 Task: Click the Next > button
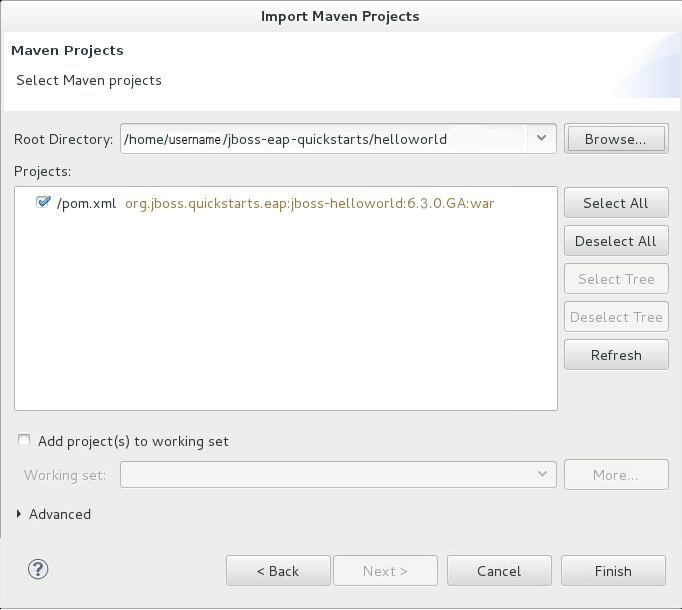385,571
